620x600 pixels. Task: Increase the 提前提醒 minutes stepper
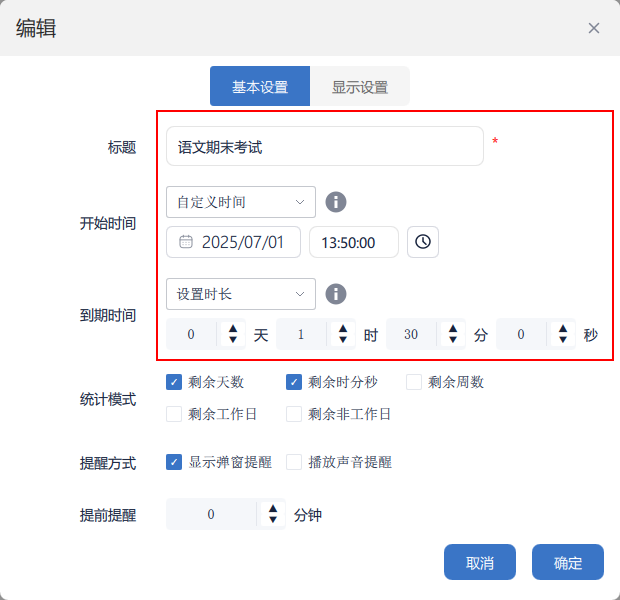pos(273,509)
